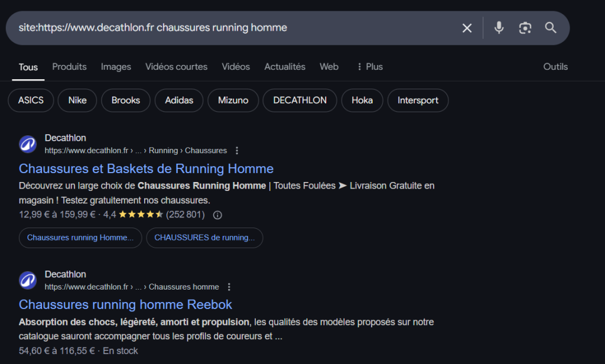Filter results by ASICS brand chip
Screen dimensions: 605x364
pyautogui.click(x=31, y=100)
